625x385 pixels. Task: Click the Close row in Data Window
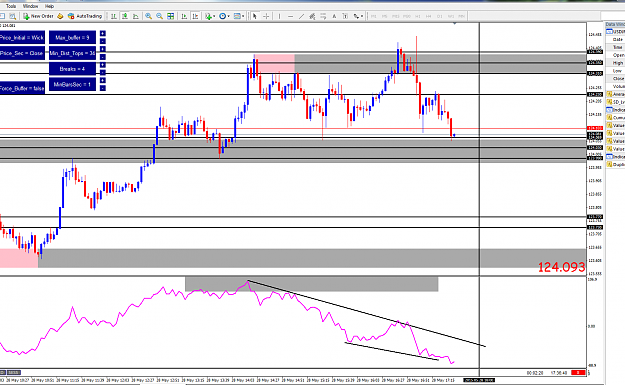coord(615,79)
